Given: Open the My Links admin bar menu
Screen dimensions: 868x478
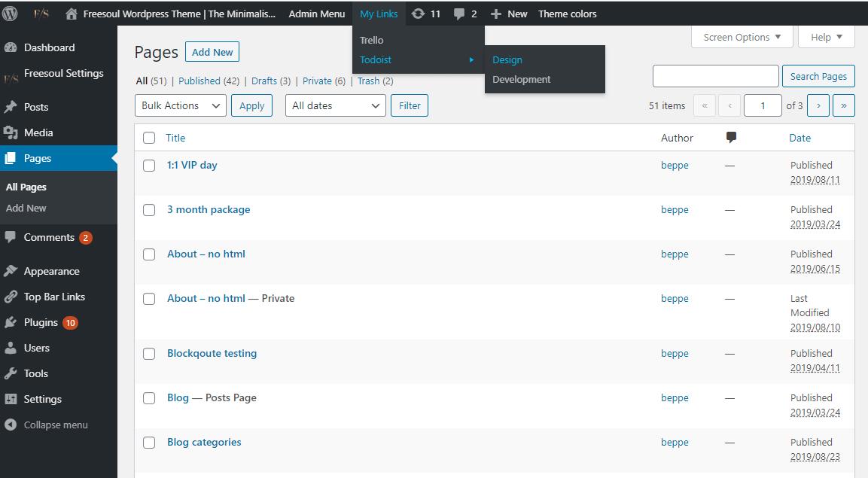Looking at the screenshot, I should pyautogui.click(x=379, y=14).
